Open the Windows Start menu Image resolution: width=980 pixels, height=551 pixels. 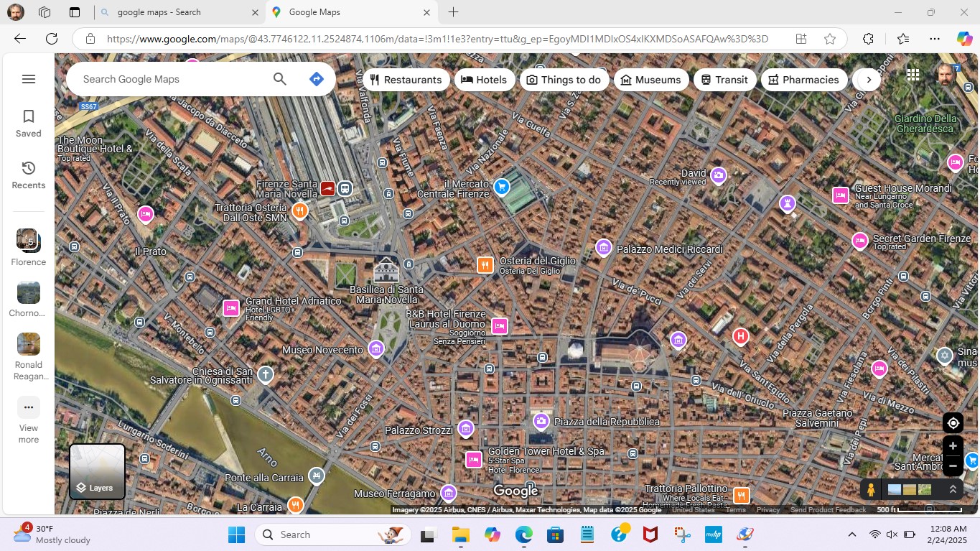tap(236, 534)
